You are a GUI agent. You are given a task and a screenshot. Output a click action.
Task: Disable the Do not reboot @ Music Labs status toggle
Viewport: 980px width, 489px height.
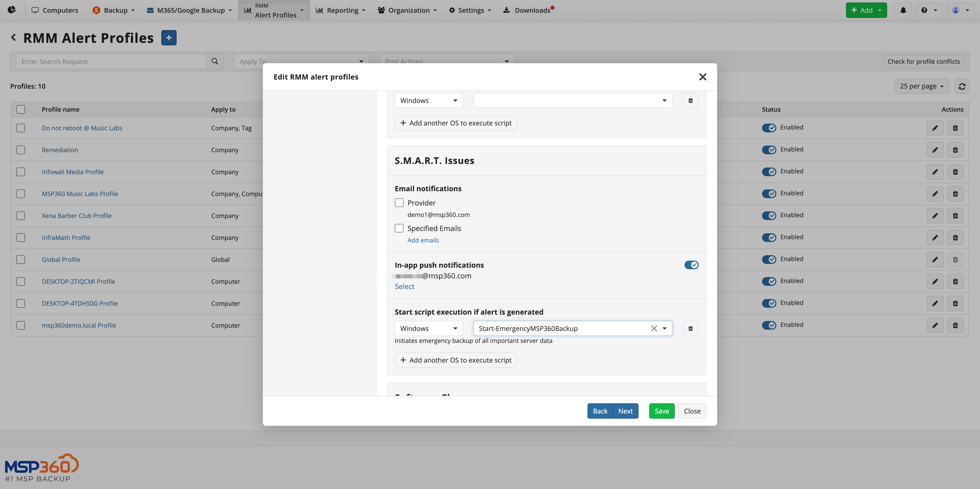(x=769, y=128)
